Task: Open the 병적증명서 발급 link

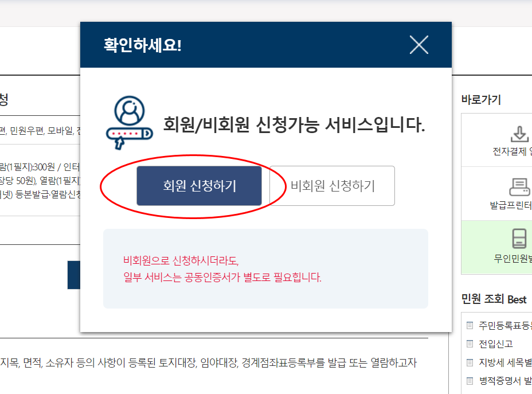Action: [x=505, y=381]
